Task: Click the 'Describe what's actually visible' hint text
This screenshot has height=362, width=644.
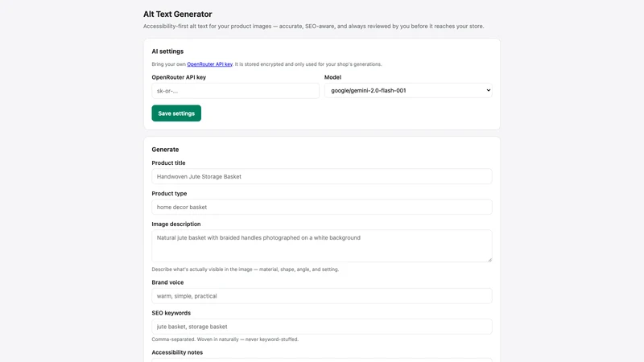Action: [246, 269]
